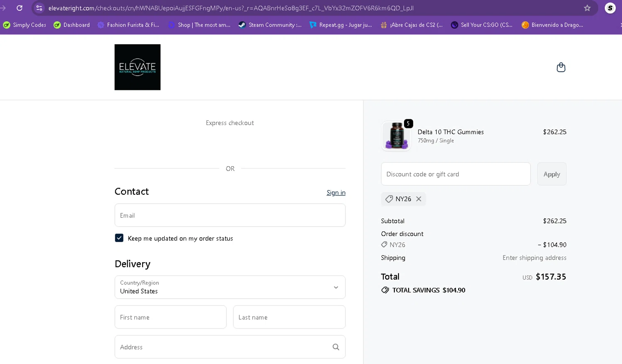The height and width of the screenshot is (364, 622).
Task: Remove the NY26 discount code tag
Action: pyautogui.click(x=419, y=199)
